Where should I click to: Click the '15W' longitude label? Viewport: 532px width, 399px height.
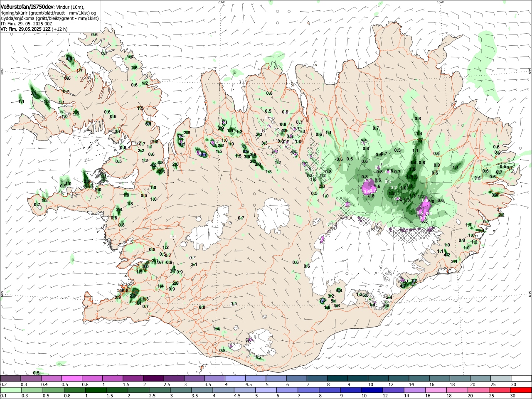point(440,2)
